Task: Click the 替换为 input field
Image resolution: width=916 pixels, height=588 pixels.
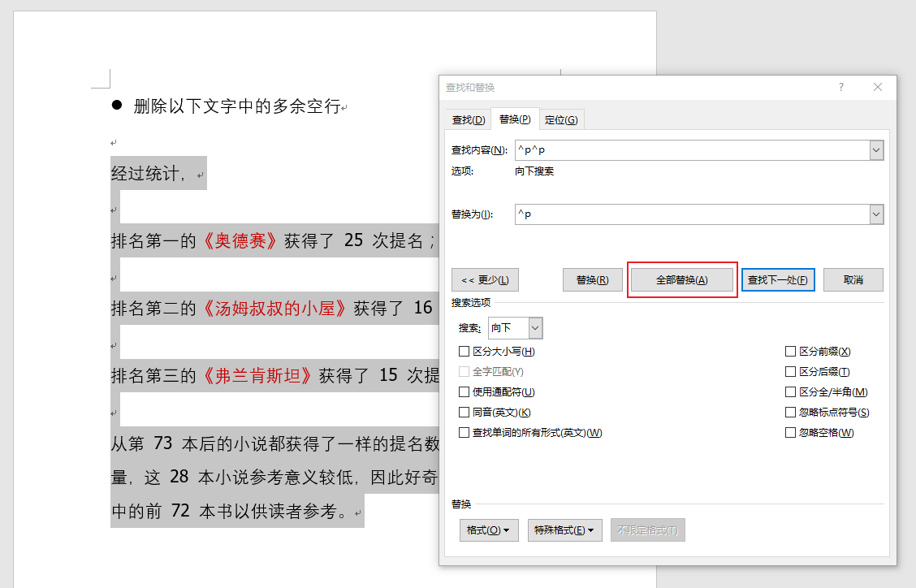Action: tap(692, 214)
